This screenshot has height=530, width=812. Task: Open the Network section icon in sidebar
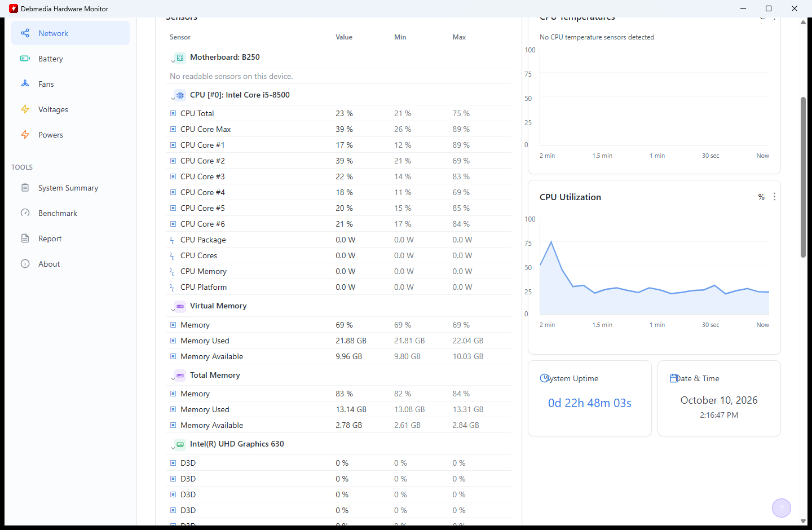click(x=25, y=33)
